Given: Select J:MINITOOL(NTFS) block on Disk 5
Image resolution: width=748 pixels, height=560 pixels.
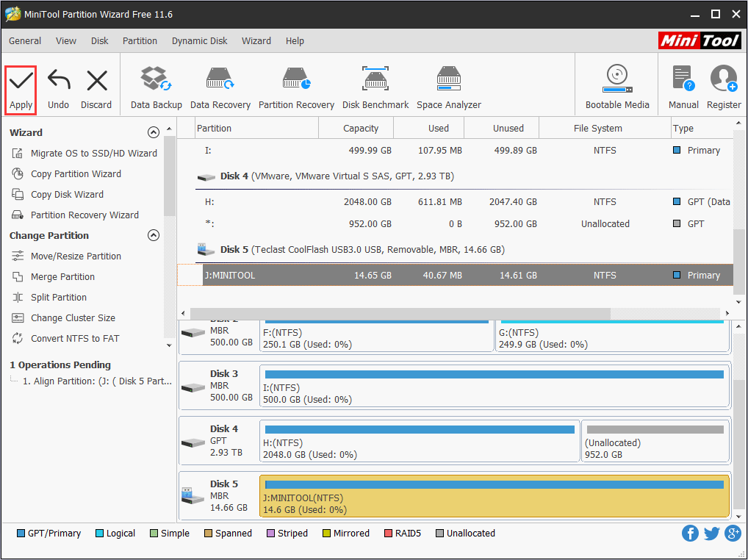Looking at the screenshot, I should click(x=495, y=496).
